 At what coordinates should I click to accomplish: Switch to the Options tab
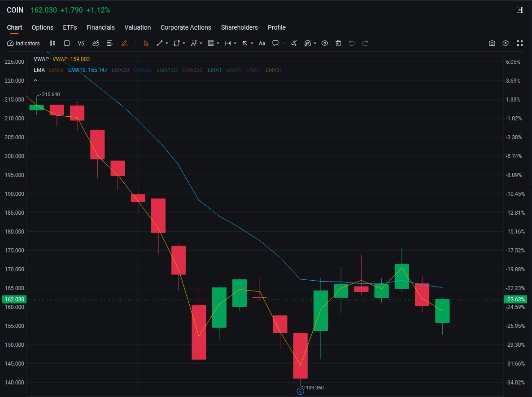[x=43, y=27]
